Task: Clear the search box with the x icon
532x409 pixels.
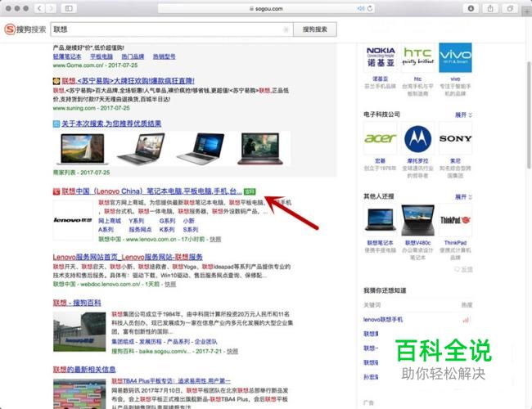Action: coord(286,29)
